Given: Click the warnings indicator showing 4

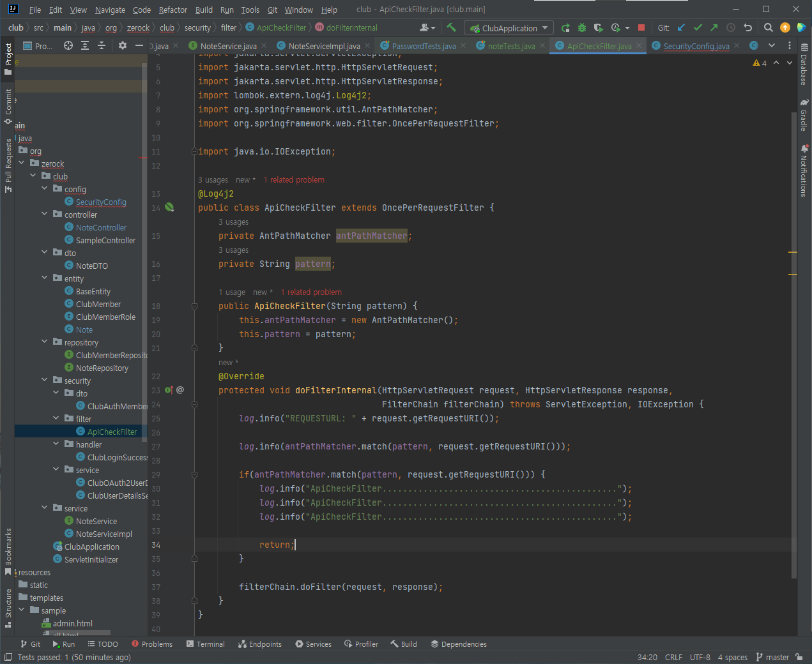Looking at the screenshot, I should [760, 63].
